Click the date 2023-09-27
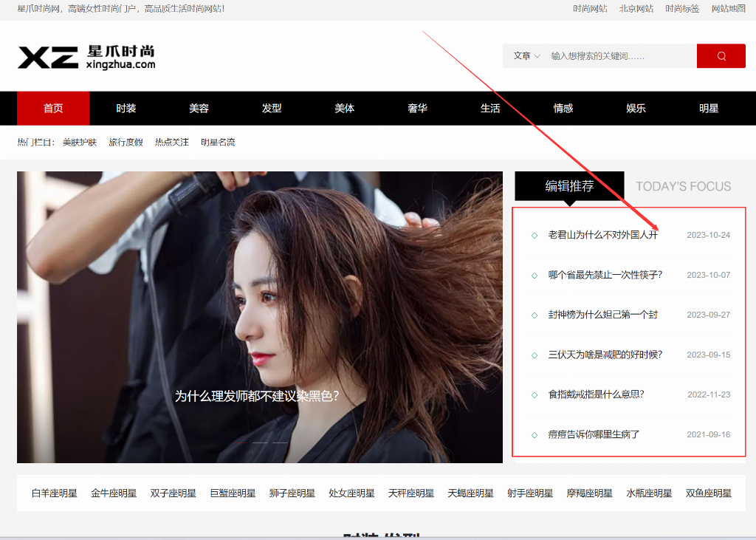Image resolution: width=756 pixels, height=540 pixels. (708, 315)
